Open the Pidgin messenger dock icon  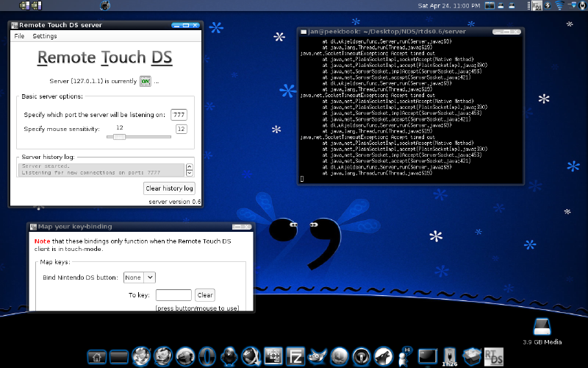coord(405,356)
